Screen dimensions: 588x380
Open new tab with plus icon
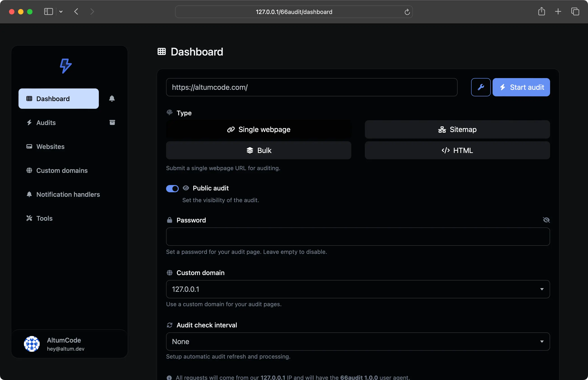point(558,11)
